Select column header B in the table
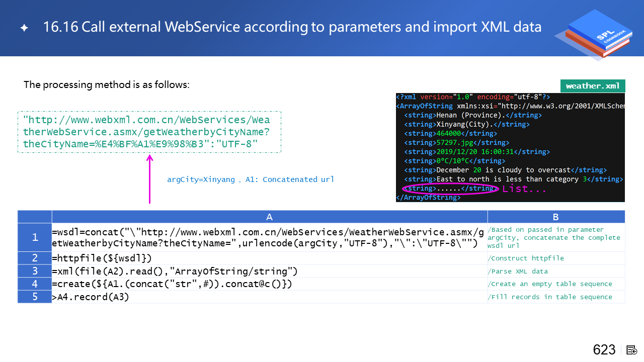Screen dimensions: 644x362 pyautogui.click(x=556, y=217)
